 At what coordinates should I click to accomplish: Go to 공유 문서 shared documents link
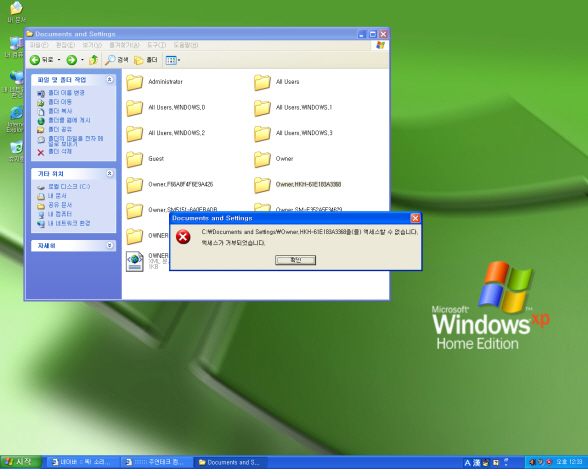coord(60,205)
